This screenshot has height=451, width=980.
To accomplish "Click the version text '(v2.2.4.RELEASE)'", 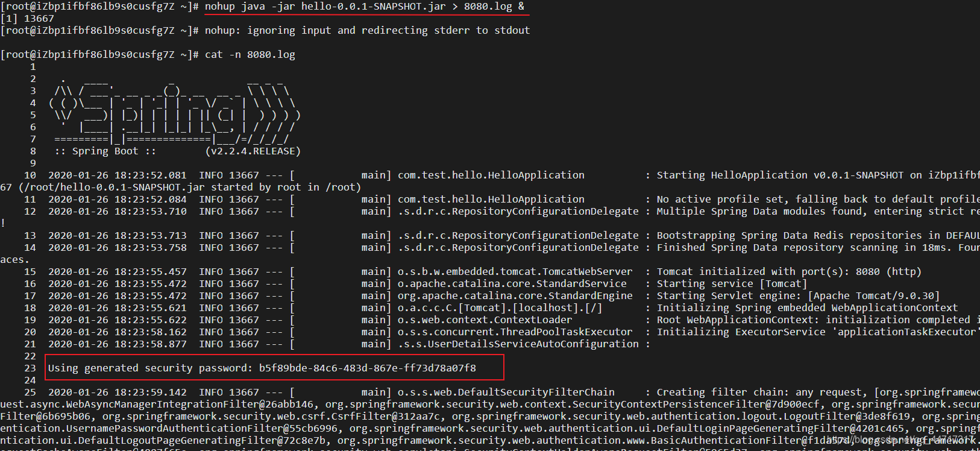I will pos(253,151).
